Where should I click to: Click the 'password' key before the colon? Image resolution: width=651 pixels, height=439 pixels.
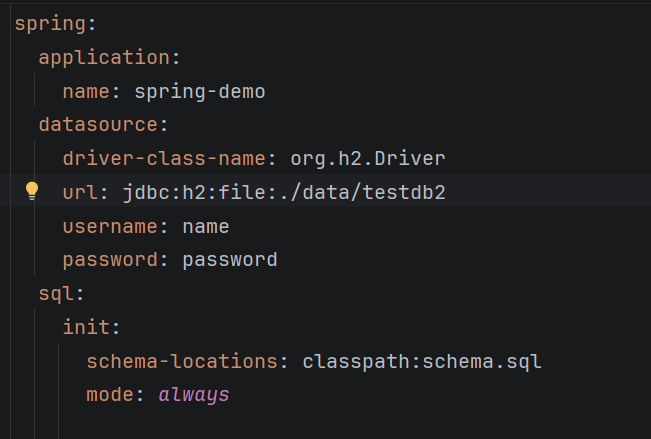(109, 260)
